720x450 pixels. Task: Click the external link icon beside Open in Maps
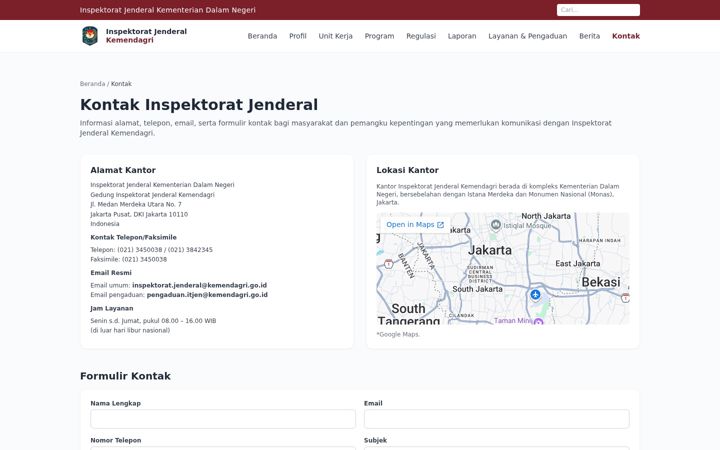pyautogui.click(x=440, y=225)
